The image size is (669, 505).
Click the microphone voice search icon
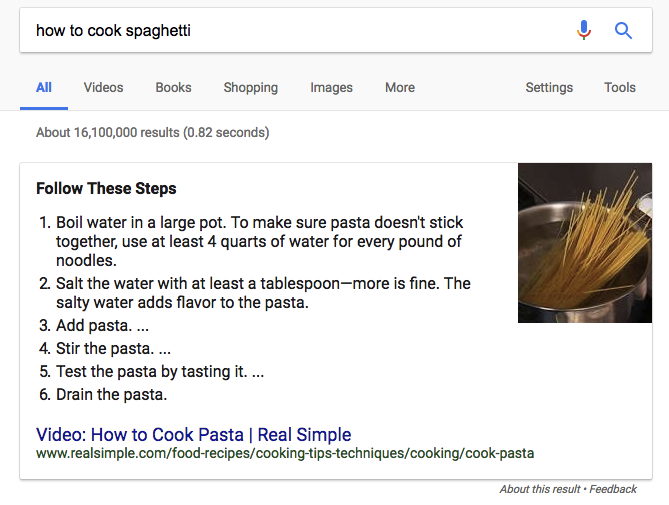[584, 30]
